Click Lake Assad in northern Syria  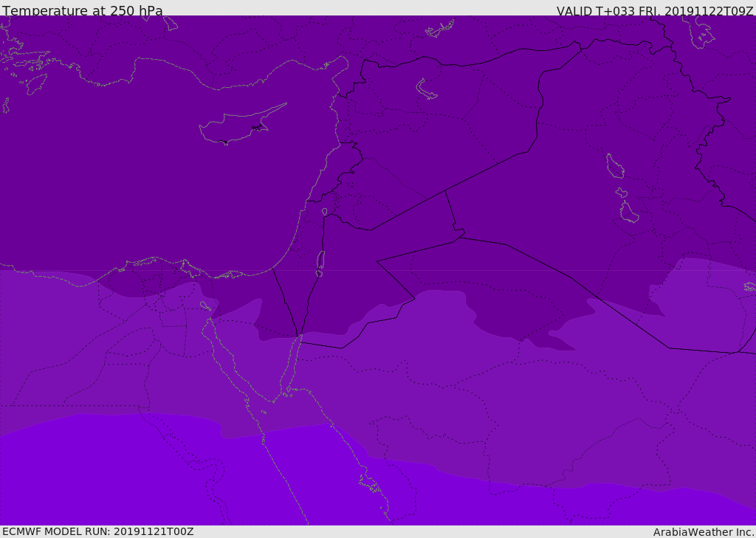427,89
